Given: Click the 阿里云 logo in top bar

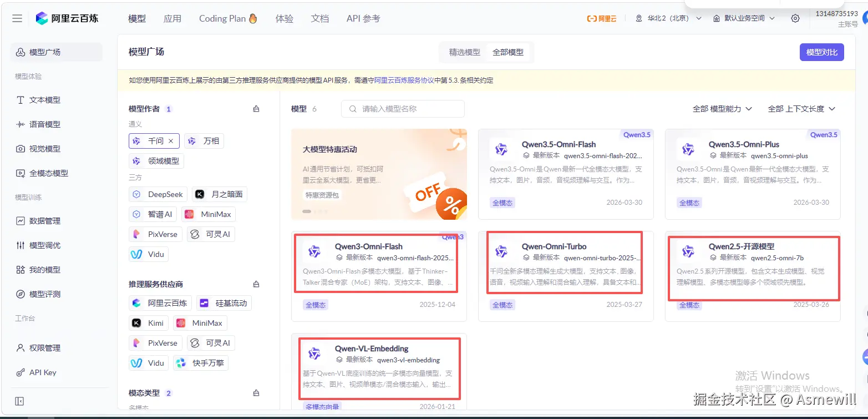Looking at the screenshot, I should (602, 18).
